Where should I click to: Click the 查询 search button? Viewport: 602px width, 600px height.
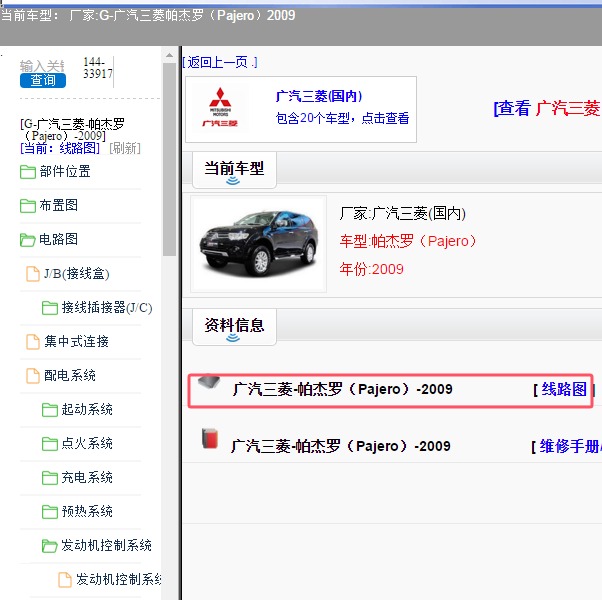click(43, 80)
